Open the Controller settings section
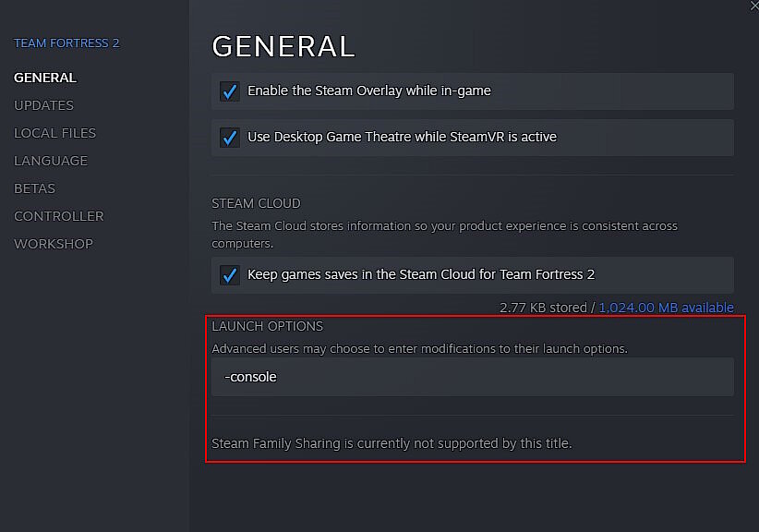Screen dimensions: 759x532 pos(58,215)
